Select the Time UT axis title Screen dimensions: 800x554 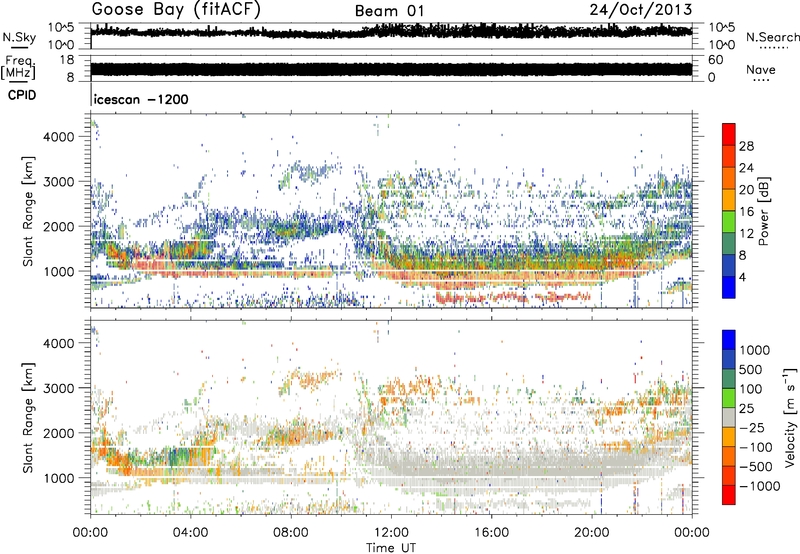(x=391, y=547)
